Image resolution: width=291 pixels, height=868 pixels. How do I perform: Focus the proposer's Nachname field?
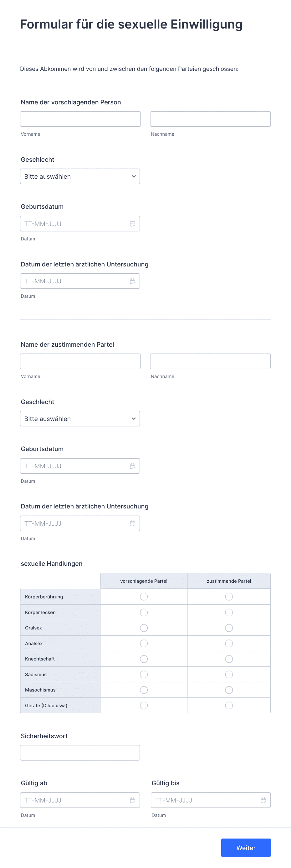tap(210, 119)
